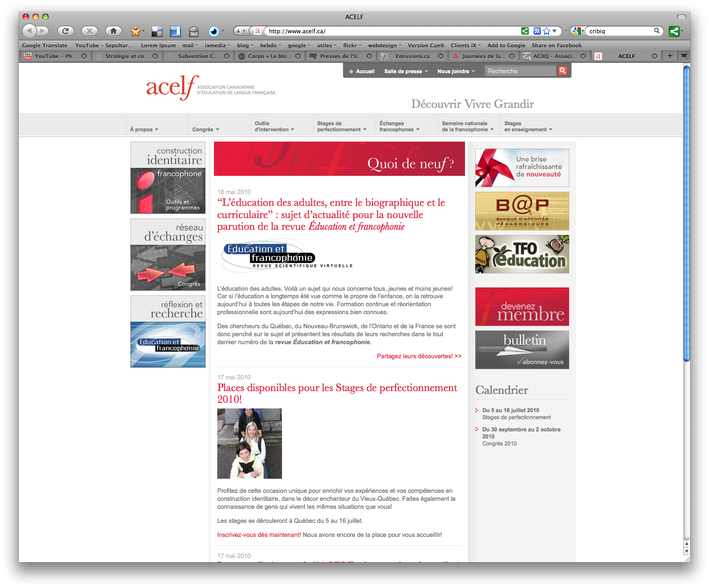
Task: Expand the À propos navigation menu
Action: point(144,129)
